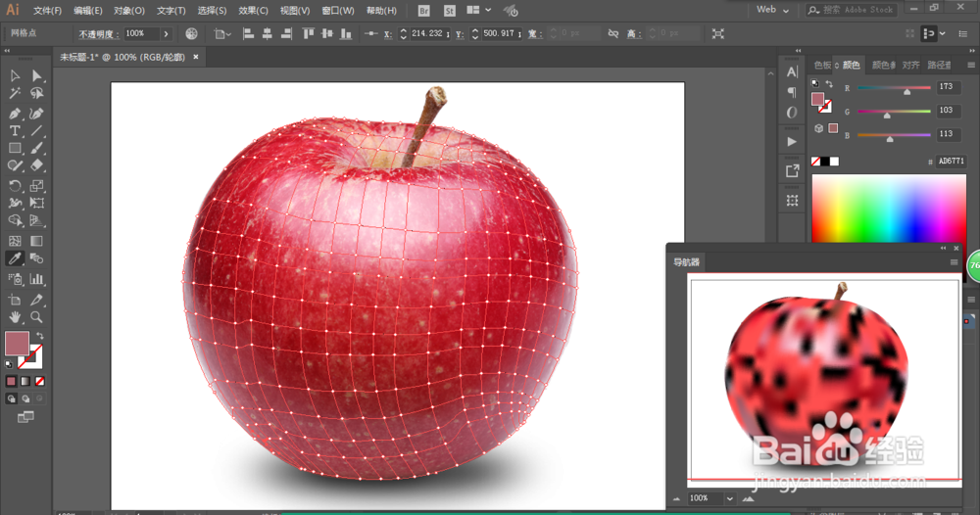Click horizontal align left button
The height and width of the screenshot is (515, 980).
point(248,33)
